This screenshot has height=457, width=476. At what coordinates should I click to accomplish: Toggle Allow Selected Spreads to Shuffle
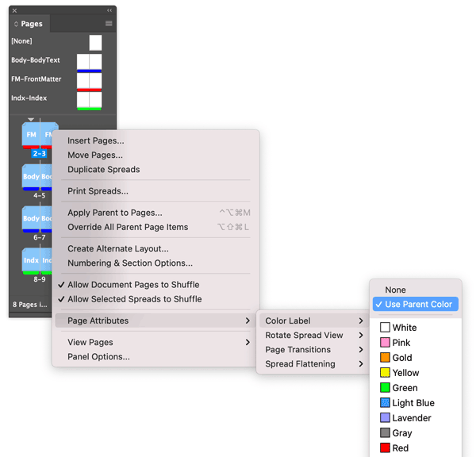click(155, 299)
